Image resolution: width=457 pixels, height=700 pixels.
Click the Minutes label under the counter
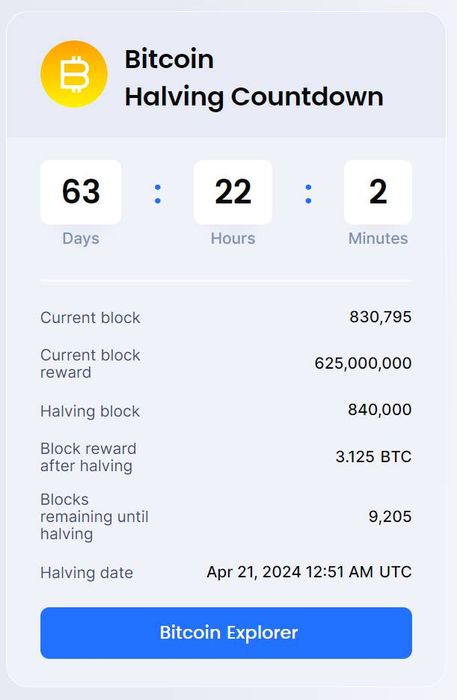click(x=378, y=238)
